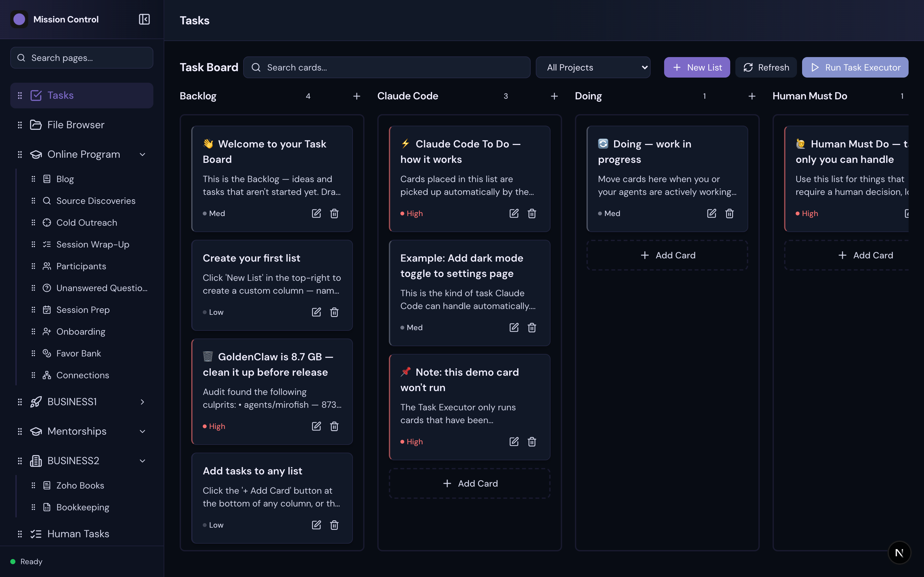This screenshot has width=924, height=577.
Task: Open the All Projects dropdown
Action: (593, 67)
